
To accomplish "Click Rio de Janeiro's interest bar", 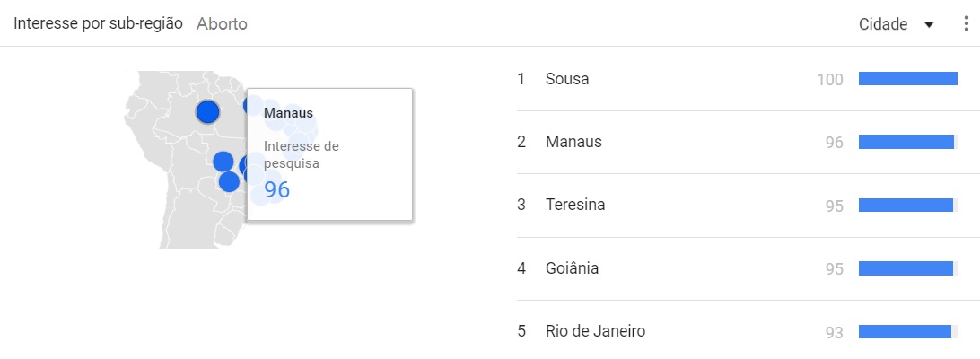I will click(905, 331).
